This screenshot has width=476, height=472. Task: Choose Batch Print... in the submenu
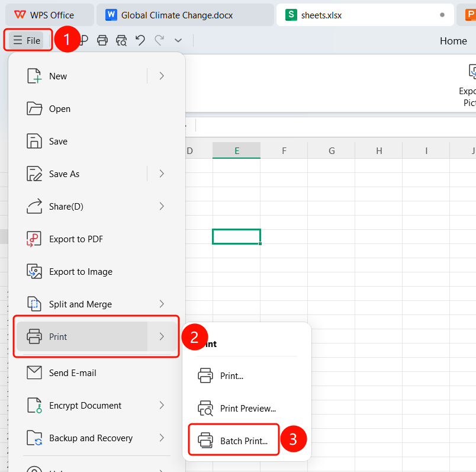point(234,441)
